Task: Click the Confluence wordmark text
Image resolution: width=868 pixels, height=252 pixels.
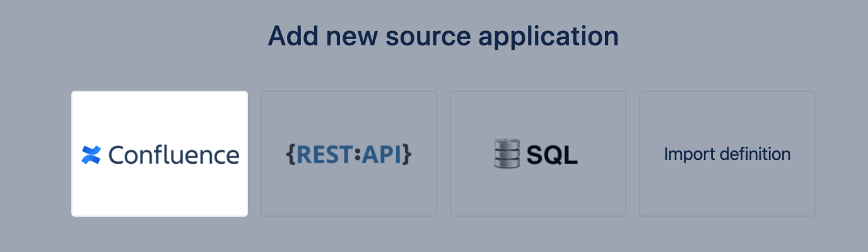Action: click(173, 154)
